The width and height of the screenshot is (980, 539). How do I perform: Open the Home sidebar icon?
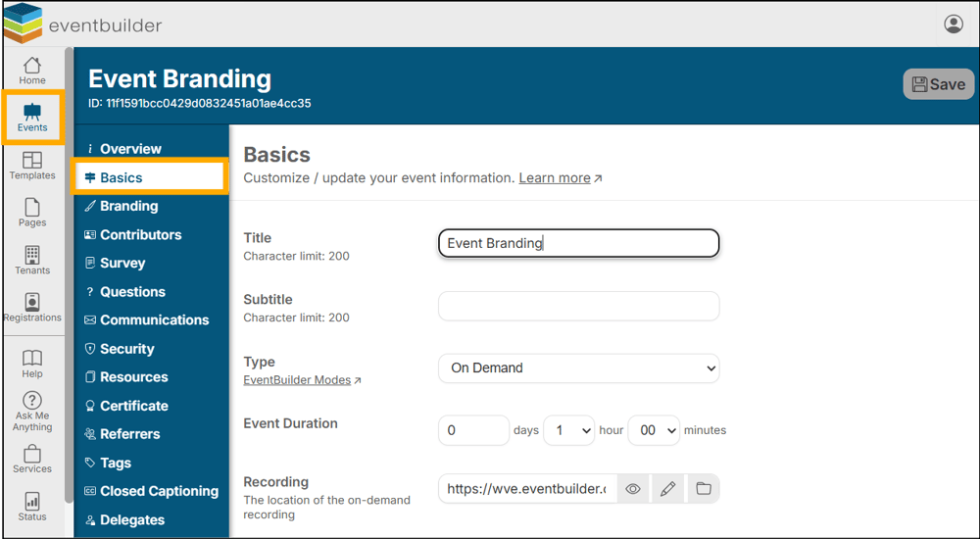pos(32,71)
